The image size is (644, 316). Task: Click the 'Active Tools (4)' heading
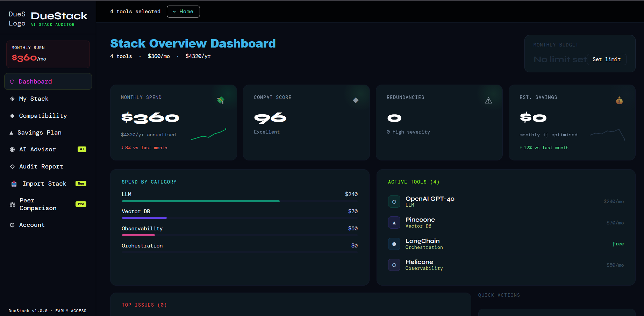point(414,182)
